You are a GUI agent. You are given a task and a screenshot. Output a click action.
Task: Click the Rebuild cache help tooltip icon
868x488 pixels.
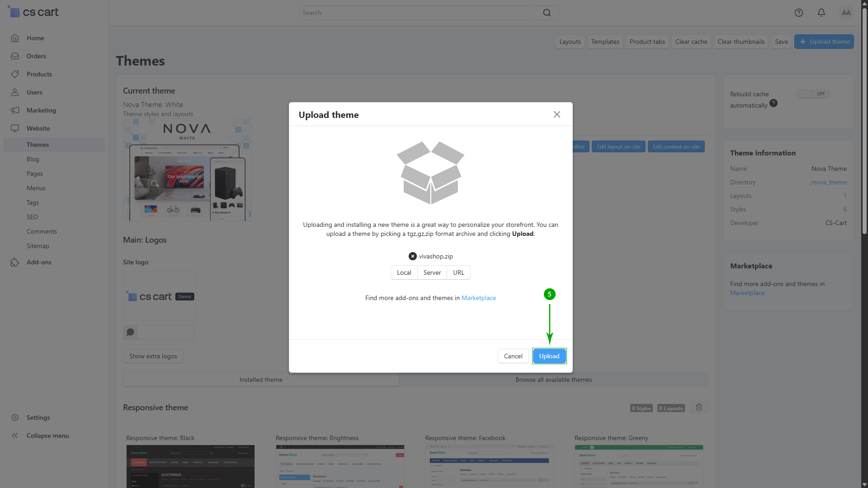click(774, 103)
